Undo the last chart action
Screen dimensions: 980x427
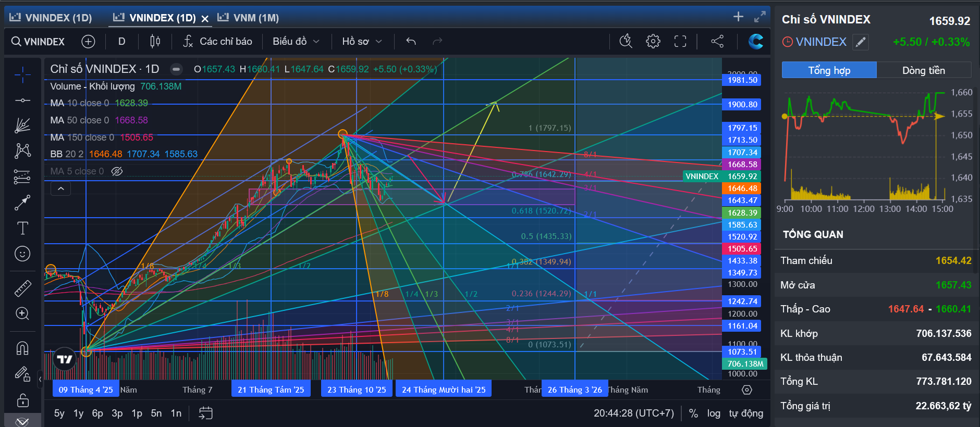[411, 42]
